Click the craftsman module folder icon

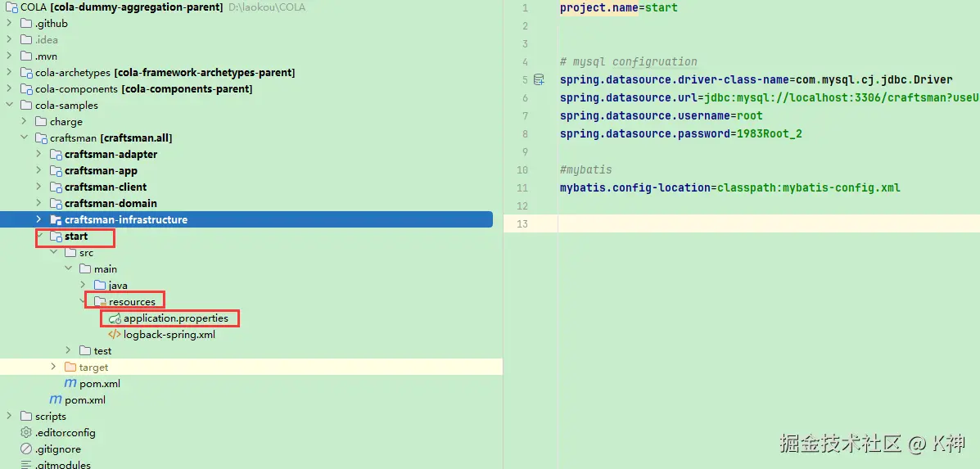[x=41, y=138]
